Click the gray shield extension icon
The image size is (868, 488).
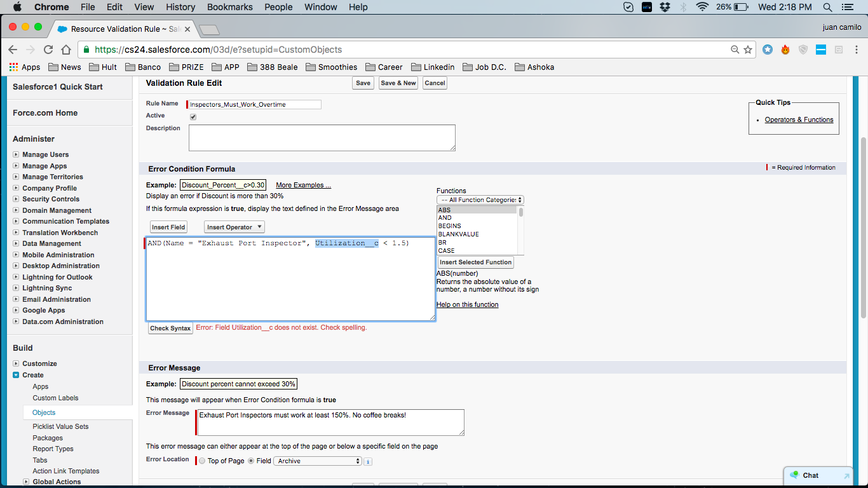pyautogui.click(x=803, y=50)
